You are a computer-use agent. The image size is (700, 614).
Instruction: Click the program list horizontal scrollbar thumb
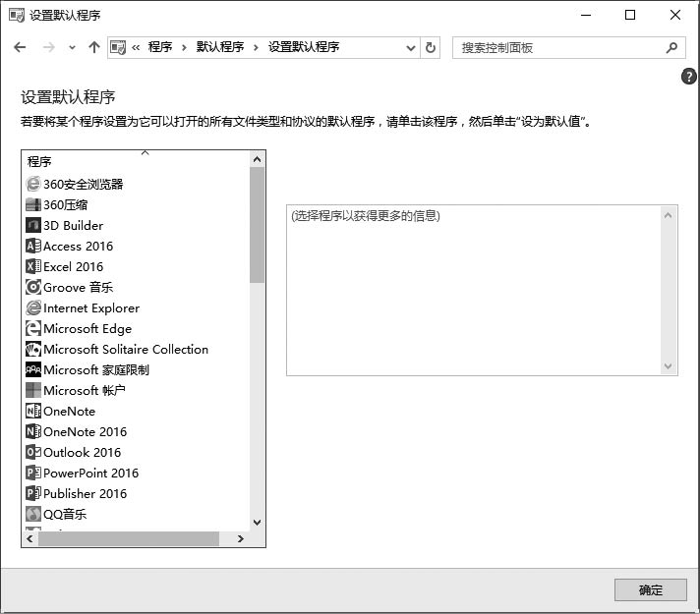(129, 539)
